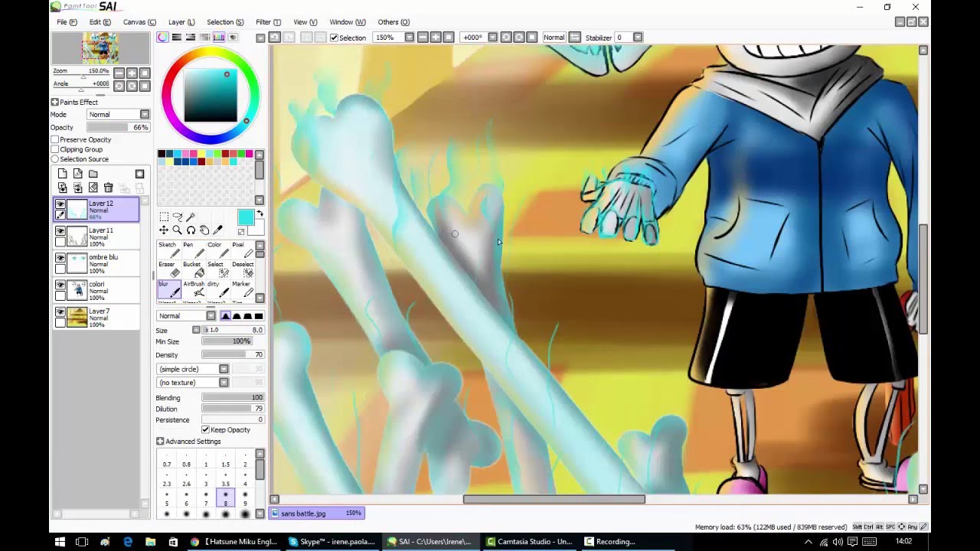Choose the Pen tool
Image resolution: width=980 pixels, height=551 pixels.
(194, 249)
